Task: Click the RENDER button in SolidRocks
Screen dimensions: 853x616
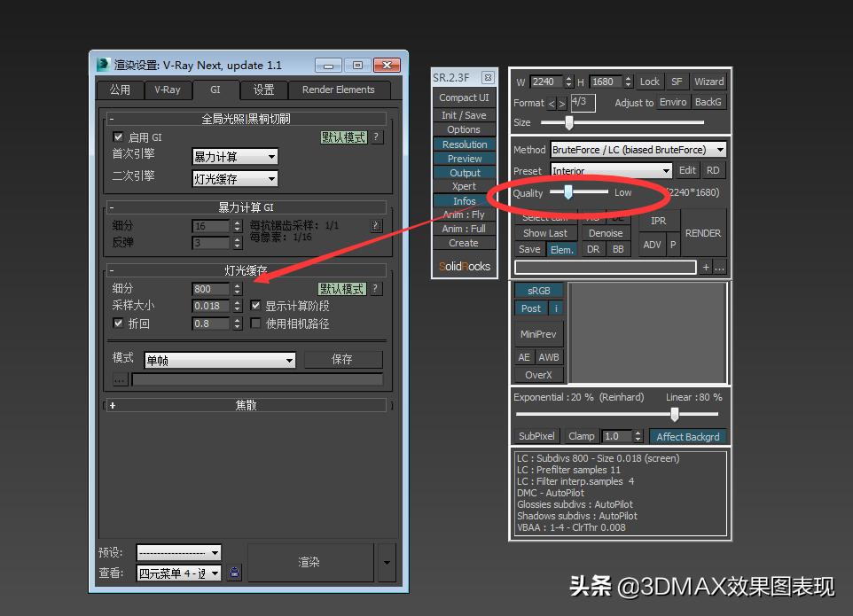Action: click(x=703, y=233)
